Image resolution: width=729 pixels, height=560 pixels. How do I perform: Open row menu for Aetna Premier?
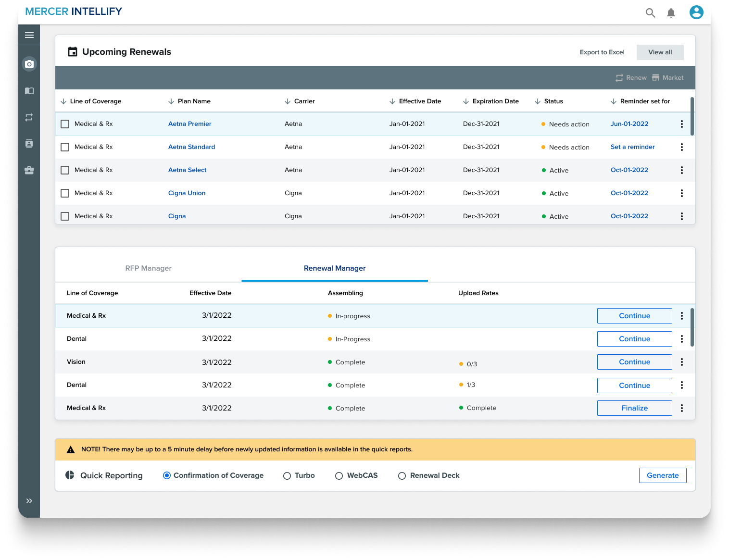[x=682, y=124]
